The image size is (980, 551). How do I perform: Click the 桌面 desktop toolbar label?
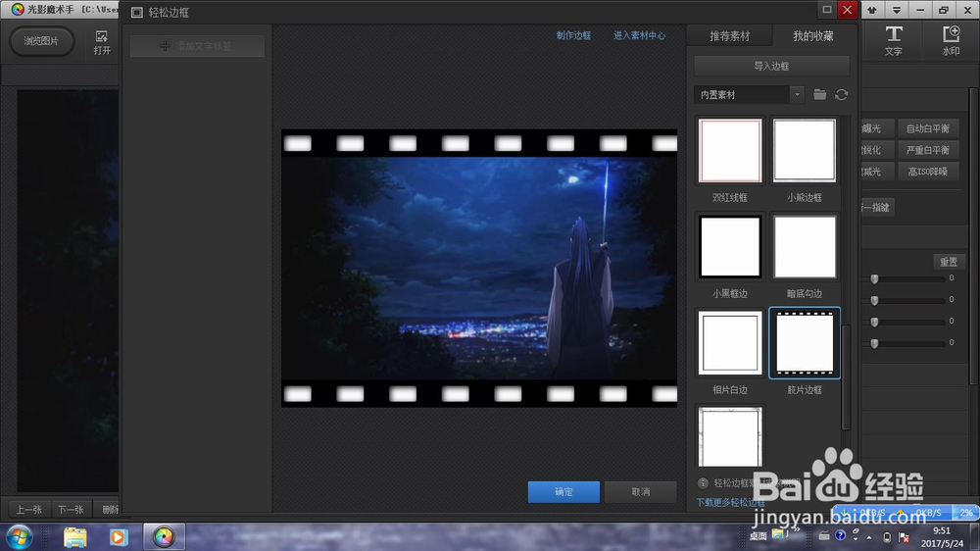(x=759, y=536)
